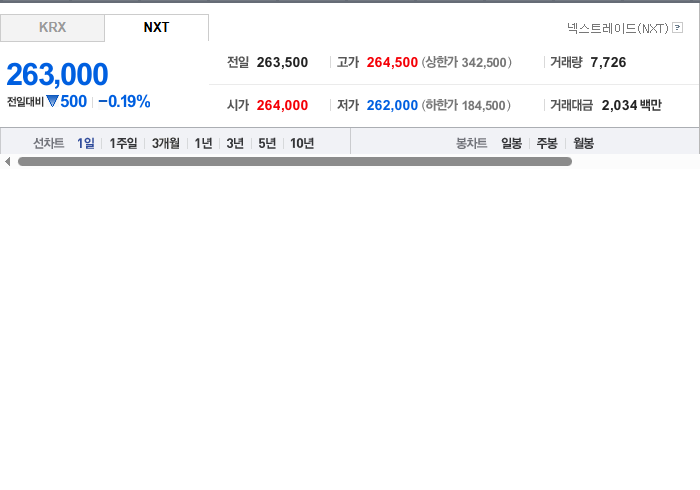Select the NXT tab
Screen dimensions: 700x490
(x=156, y=28)
